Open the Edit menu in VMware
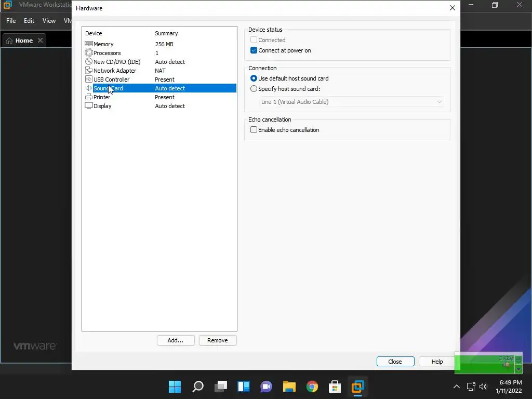Image resolution: width=532 pixels, height=399 pixels. [x=29, y=21]
